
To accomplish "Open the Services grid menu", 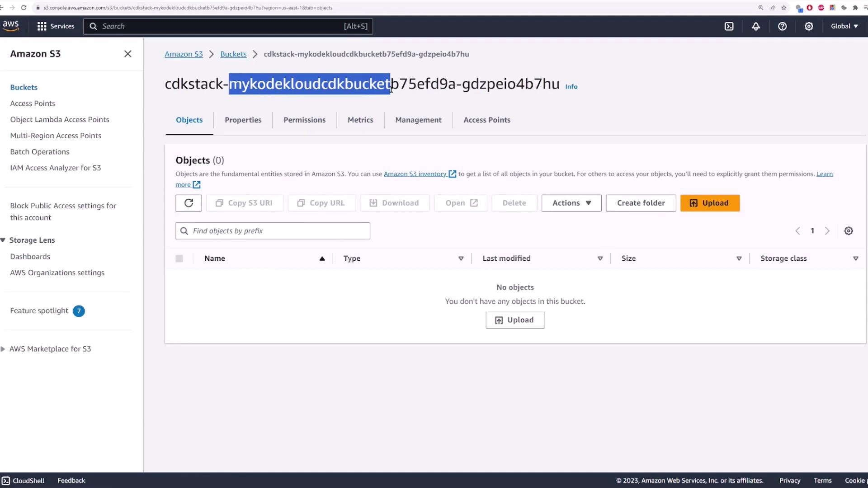I will click(x=55, y=26).
